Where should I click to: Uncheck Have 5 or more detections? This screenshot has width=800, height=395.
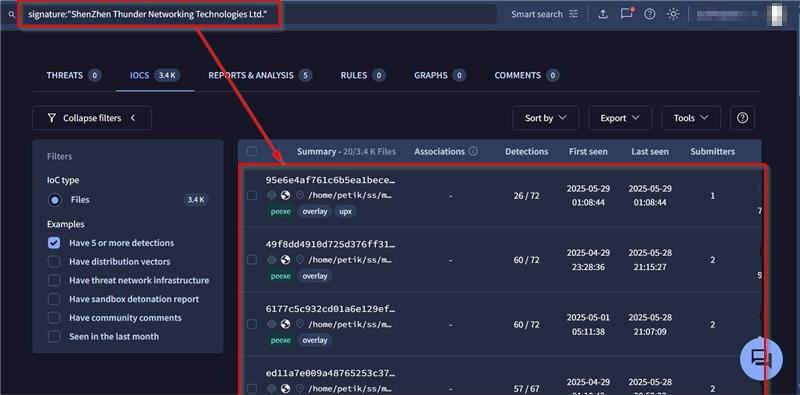[x=54, y=243]
